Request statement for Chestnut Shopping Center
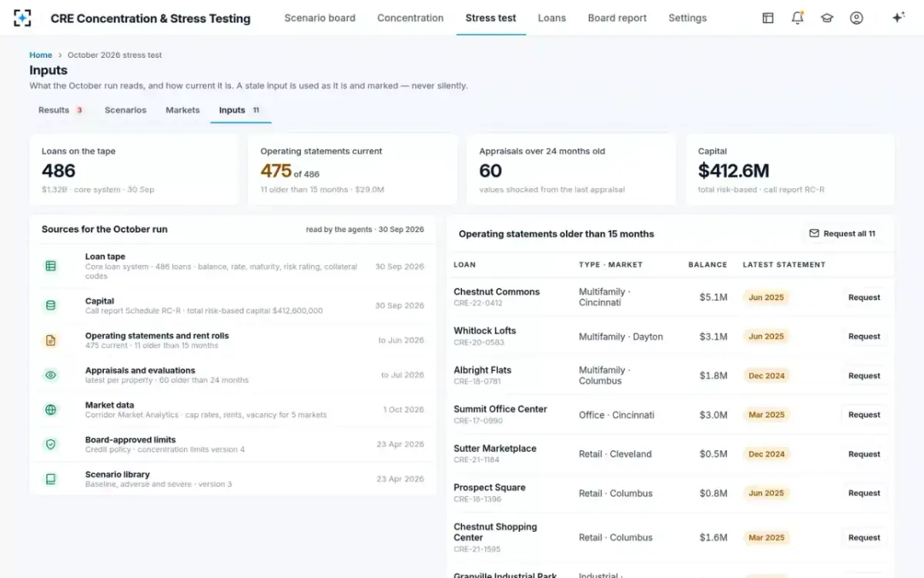Image resolution: width=924 pixels, height=578 pixels. point(864,538)
